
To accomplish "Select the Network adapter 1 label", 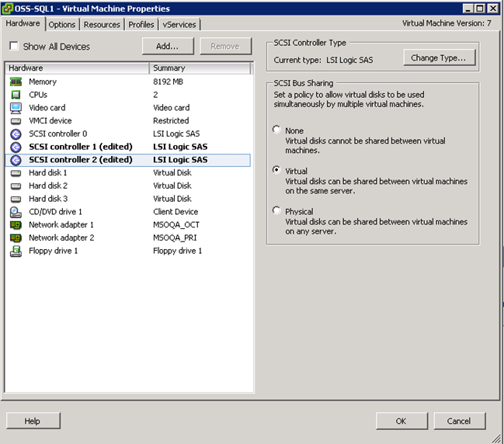I will coord(61,224).
